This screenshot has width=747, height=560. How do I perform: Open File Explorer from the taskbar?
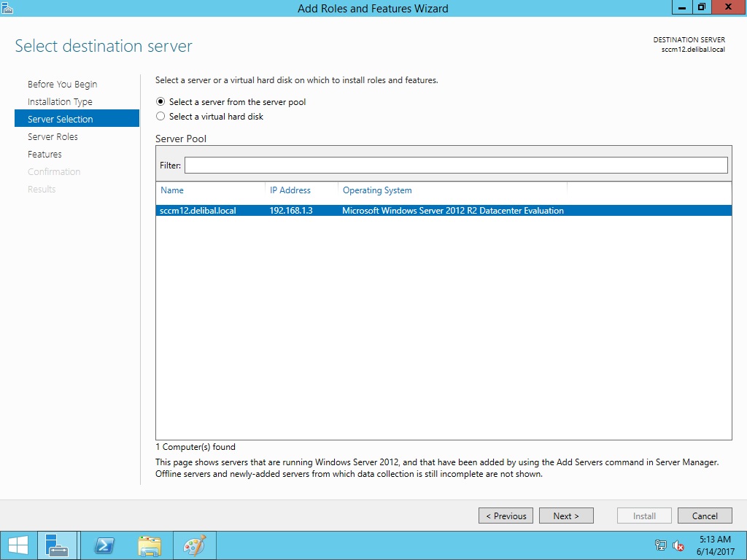150,545
